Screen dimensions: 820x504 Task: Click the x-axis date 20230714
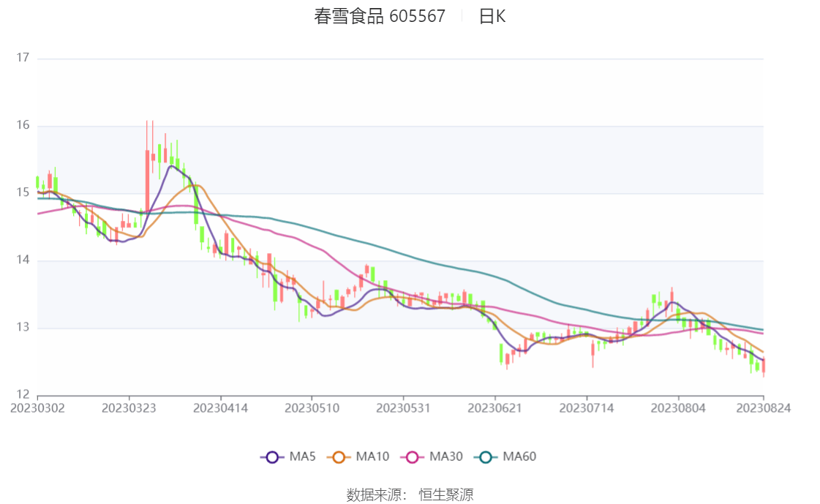point(586,407)
